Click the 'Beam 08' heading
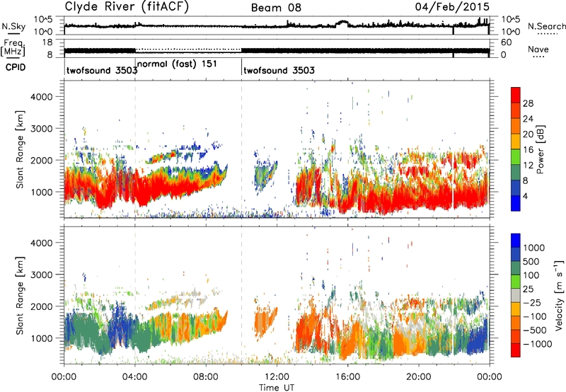The width and height of the screenshot is (566, 392). (276, 8)
